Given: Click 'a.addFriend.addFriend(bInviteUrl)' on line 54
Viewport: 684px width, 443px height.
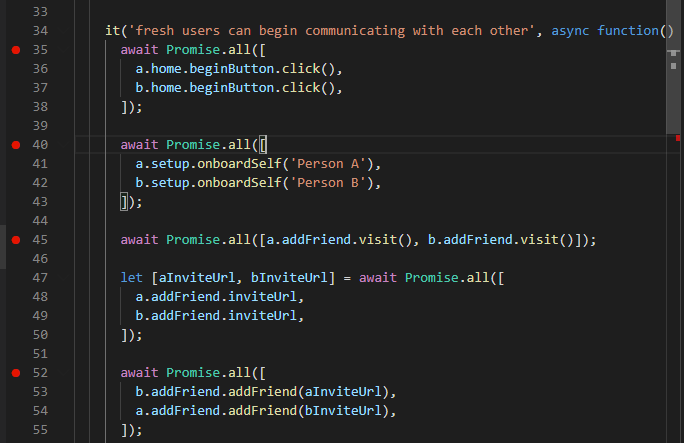Looking at the screenshot, I should click(262, 411).
